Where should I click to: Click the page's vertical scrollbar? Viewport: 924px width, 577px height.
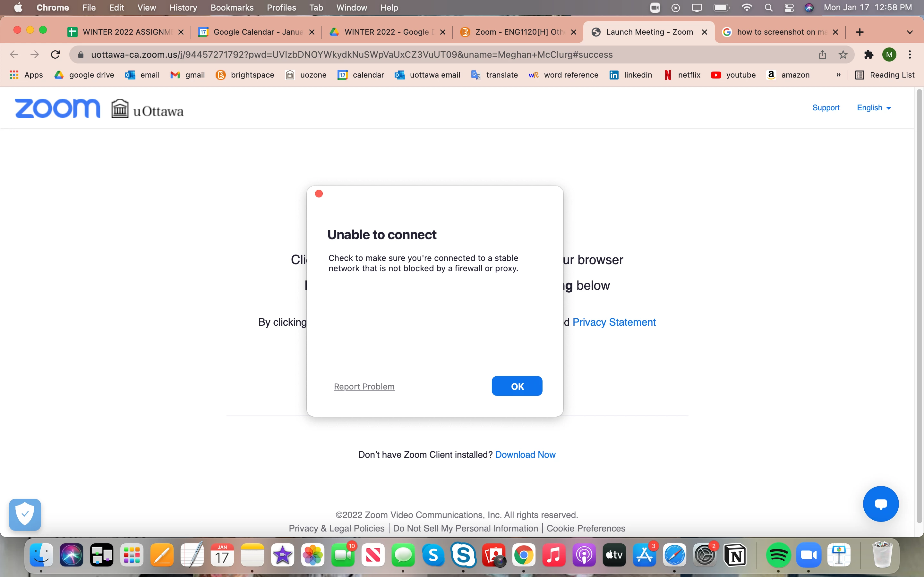tap(919, 305)
